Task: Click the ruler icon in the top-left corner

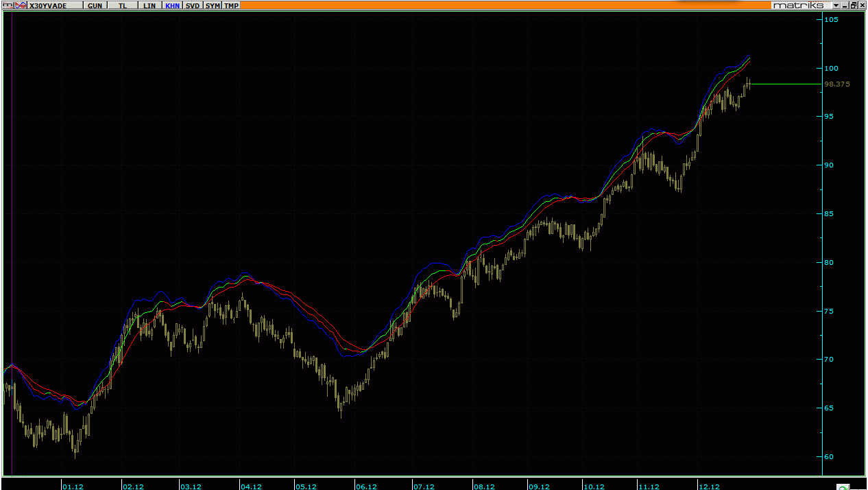Action: [7, 5]
